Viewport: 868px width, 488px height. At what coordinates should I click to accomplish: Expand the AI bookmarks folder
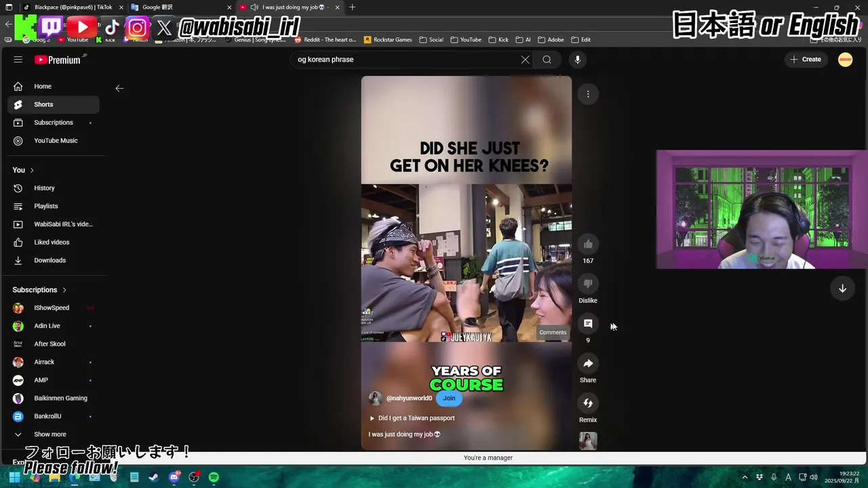(x=524, y=40)
